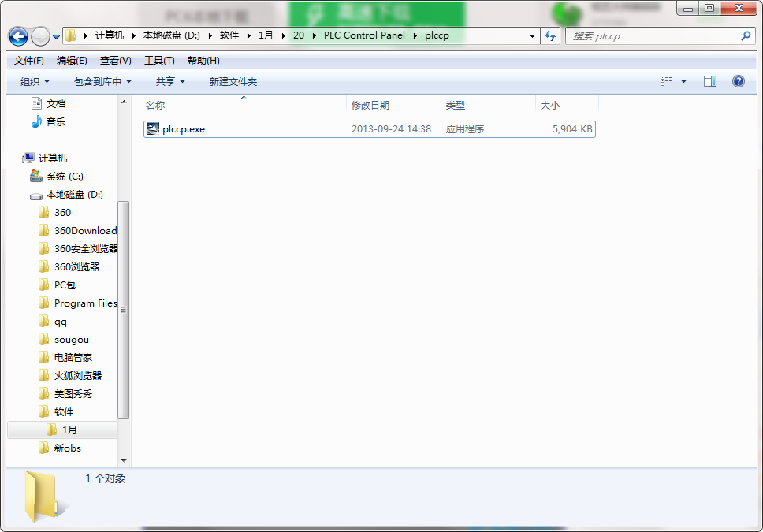This screenshot has height=532, width=763.
Task: Click the help question mark icon
Action: tap(738, 81)
